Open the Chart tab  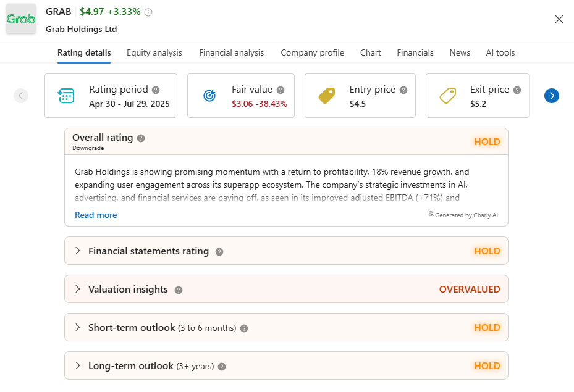click(371, 52)
